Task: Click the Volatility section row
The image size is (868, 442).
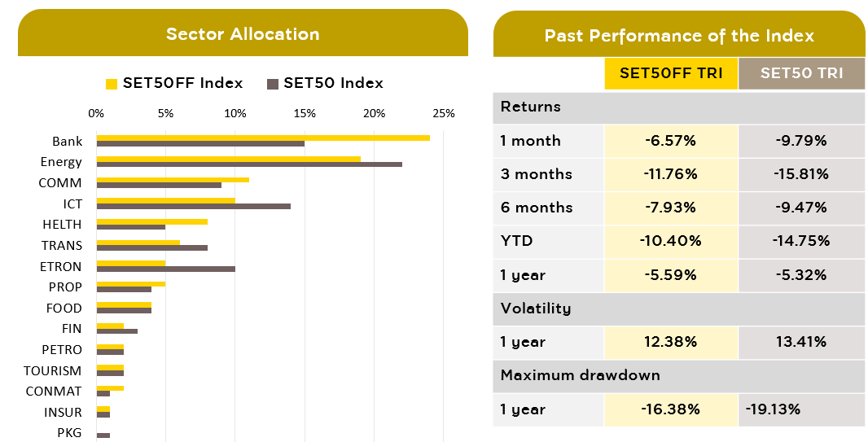Action: (x=679, y=309)
